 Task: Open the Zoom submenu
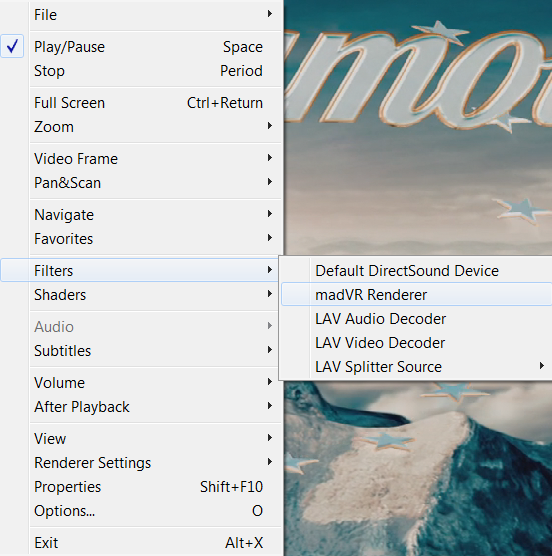pos(142,127)
